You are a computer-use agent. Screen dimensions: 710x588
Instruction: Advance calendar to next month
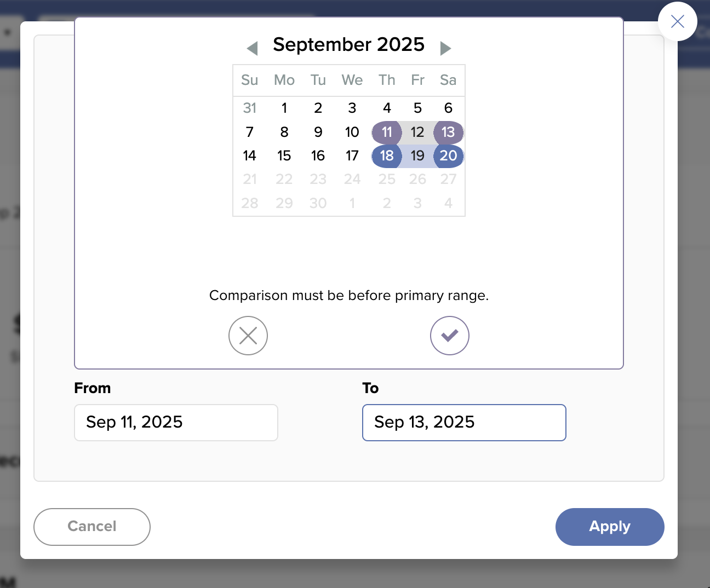tap(445, 48)
